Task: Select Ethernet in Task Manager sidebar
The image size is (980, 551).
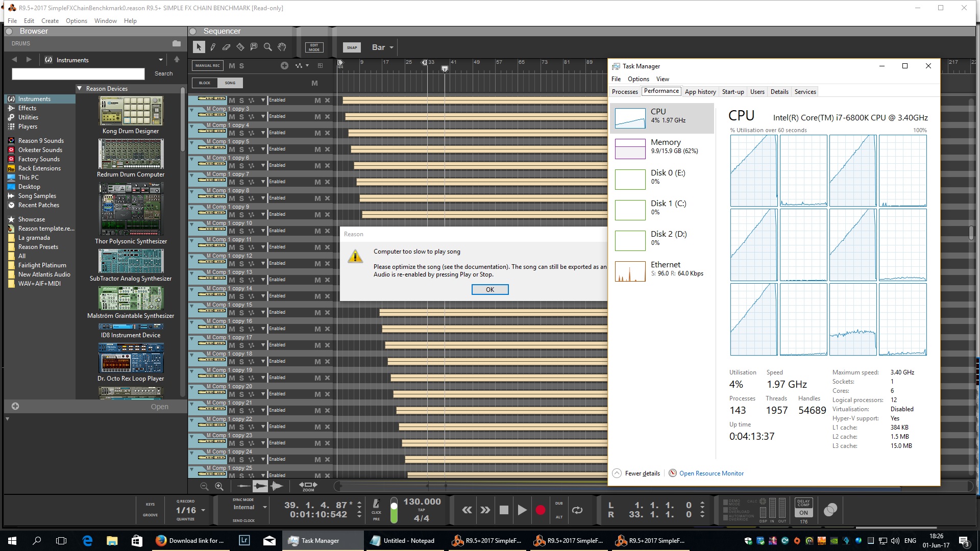Action: pyautogui.click(x=662, y=271)
